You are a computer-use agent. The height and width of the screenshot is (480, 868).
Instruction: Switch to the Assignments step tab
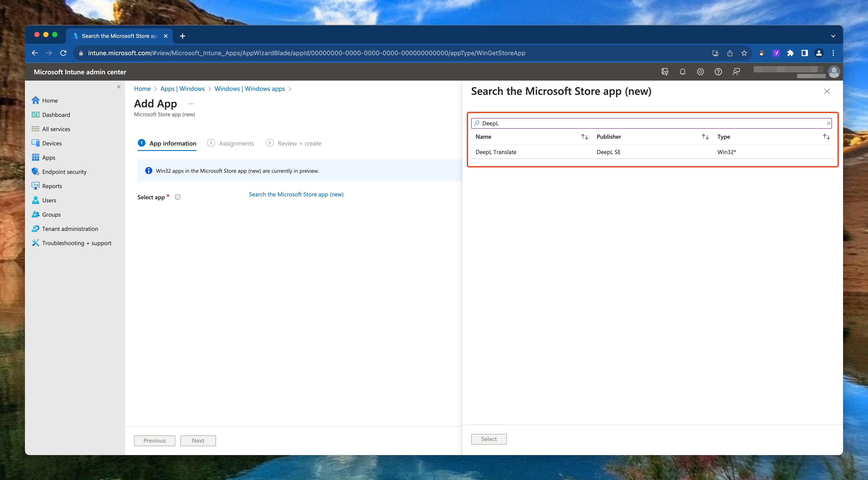point(236,144)
